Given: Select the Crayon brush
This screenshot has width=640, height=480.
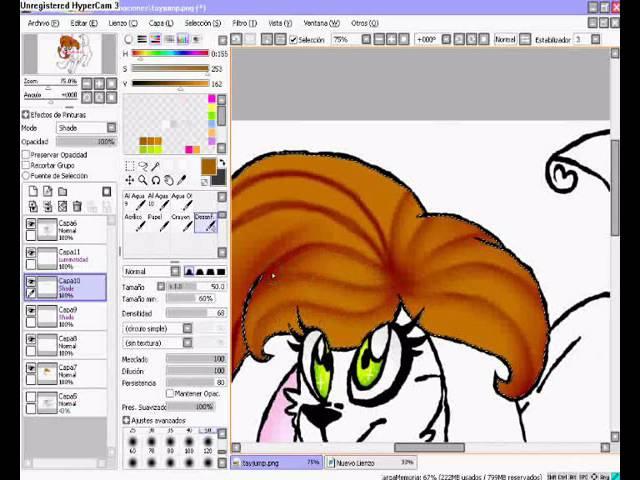Looking at the screenshot, I should (x=182, y=222).
